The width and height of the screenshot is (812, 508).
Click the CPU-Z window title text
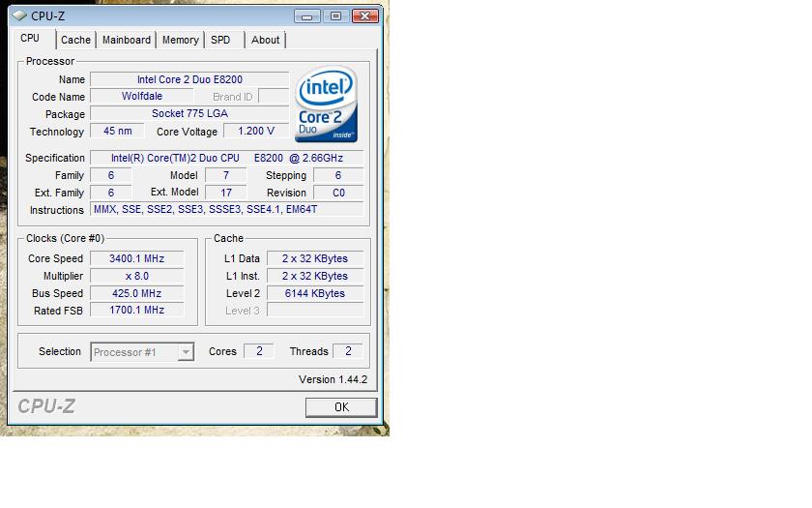click(48, 16)
